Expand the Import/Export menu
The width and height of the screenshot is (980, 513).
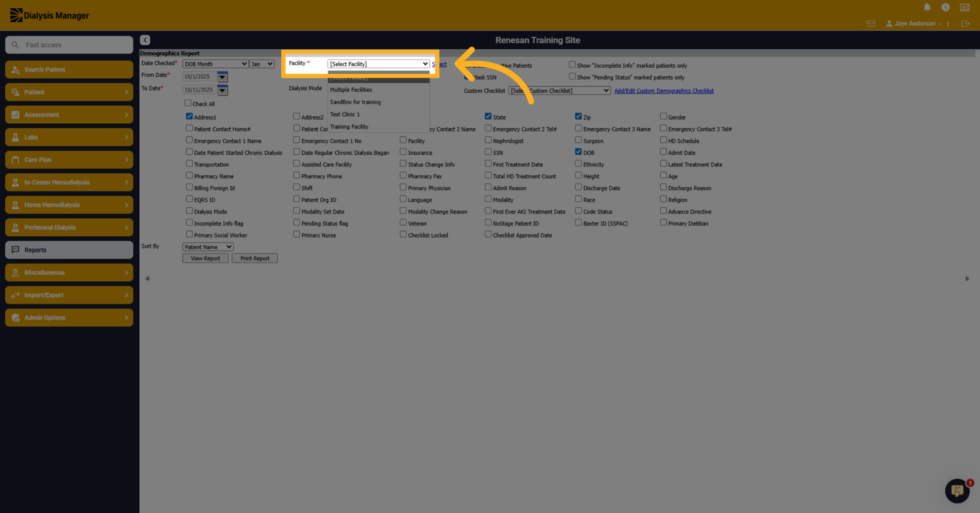(x=69, y=295)
